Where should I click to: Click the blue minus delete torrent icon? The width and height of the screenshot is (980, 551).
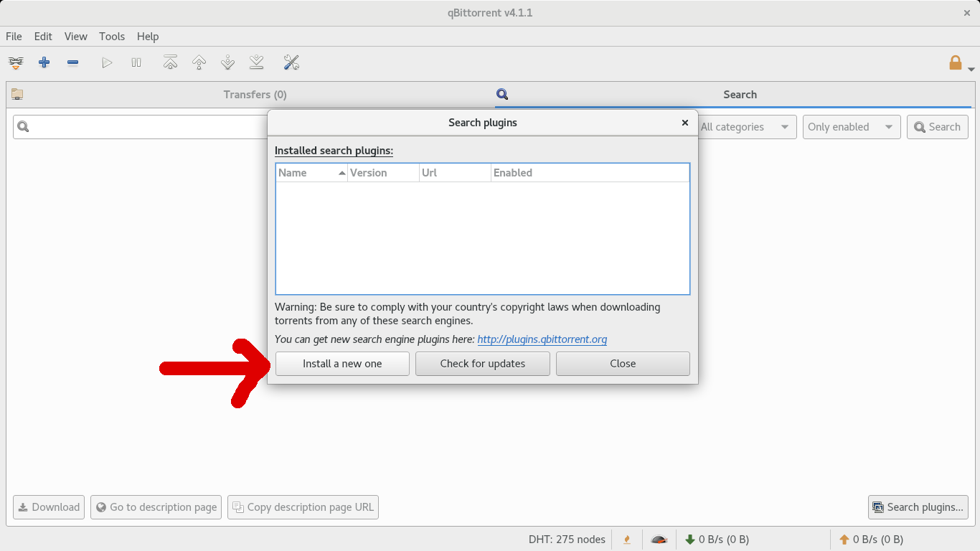coord(72,63)
